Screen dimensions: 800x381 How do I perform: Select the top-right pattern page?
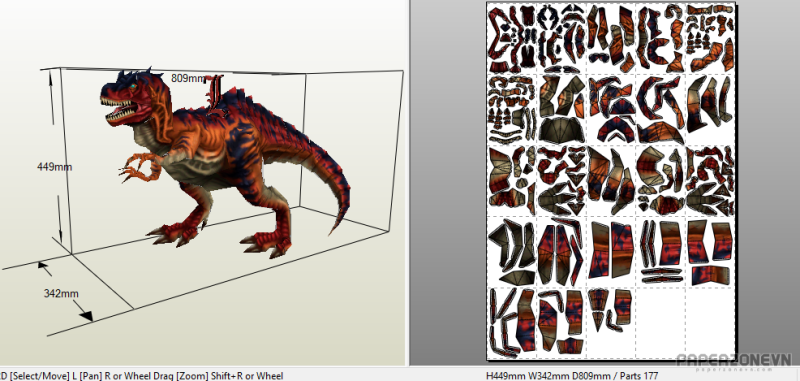(x=710, y=39)
